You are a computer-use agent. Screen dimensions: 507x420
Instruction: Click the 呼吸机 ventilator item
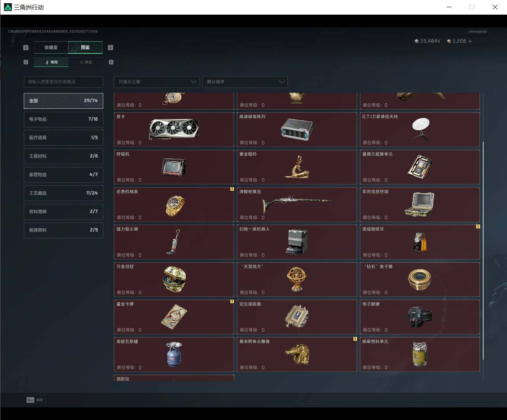click(x=174, y=167)
